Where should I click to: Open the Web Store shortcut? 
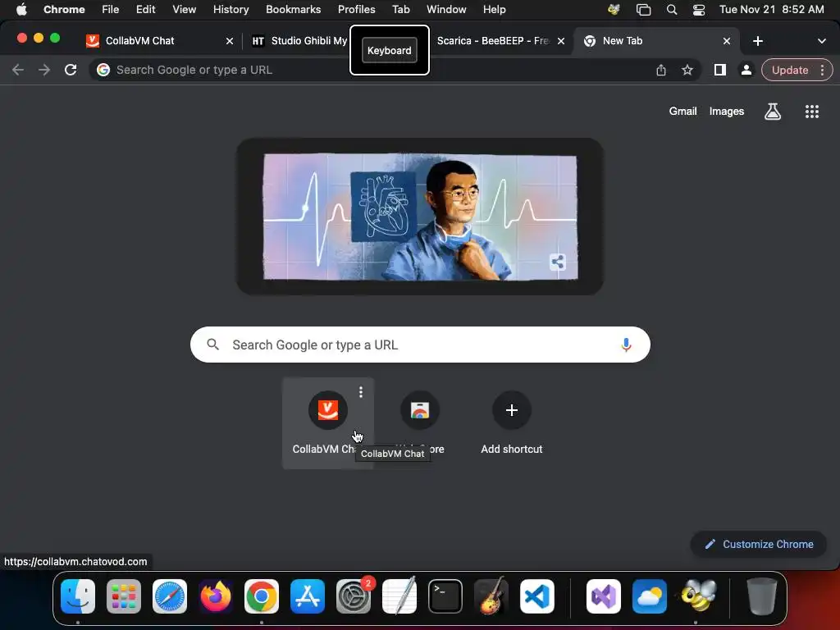[420, 423]
